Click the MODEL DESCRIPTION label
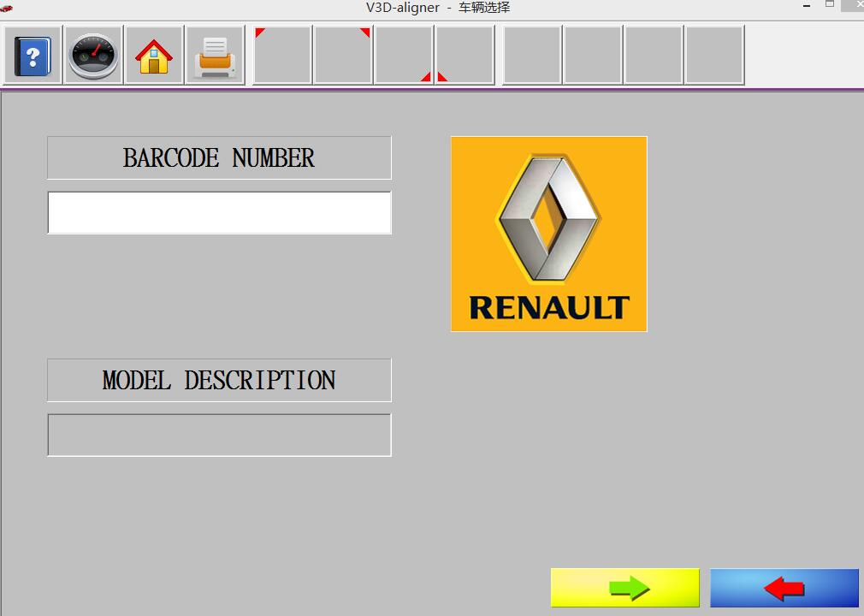 tap(219, 381)
